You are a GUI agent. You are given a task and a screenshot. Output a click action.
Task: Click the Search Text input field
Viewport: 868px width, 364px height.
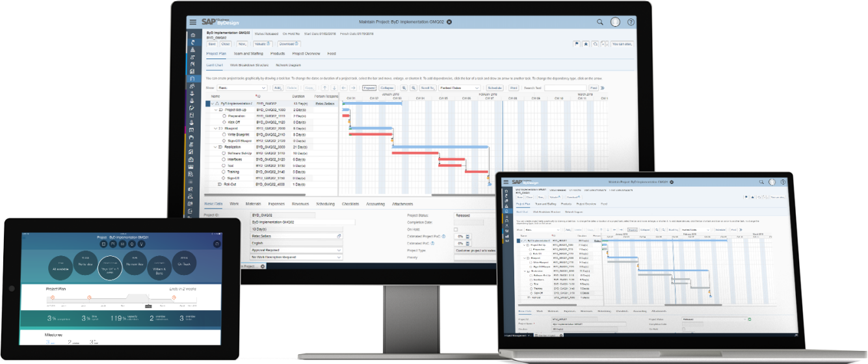[564, 88]
